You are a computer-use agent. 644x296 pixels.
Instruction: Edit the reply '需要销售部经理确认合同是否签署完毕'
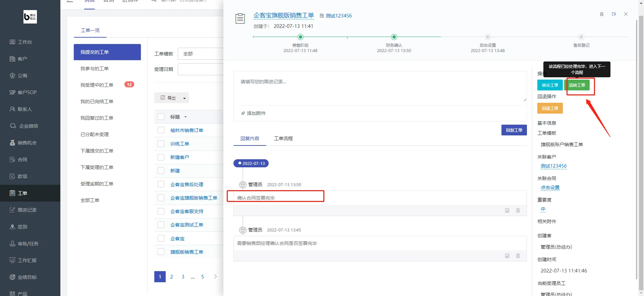click(507, 256)
